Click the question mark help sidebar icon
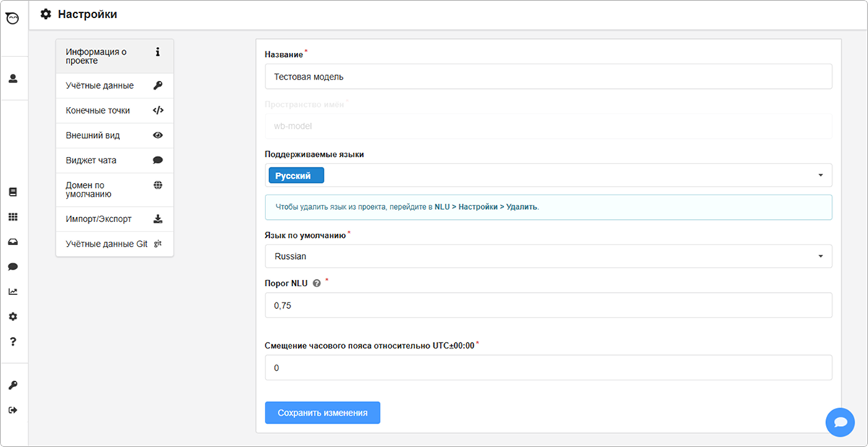The image size is (868, 447). tap(12, 341)
